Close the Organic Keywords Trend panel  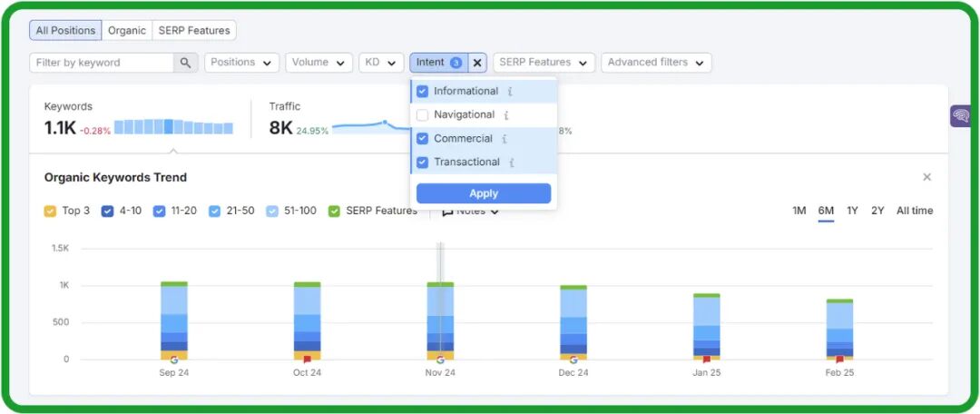[926, 177]
